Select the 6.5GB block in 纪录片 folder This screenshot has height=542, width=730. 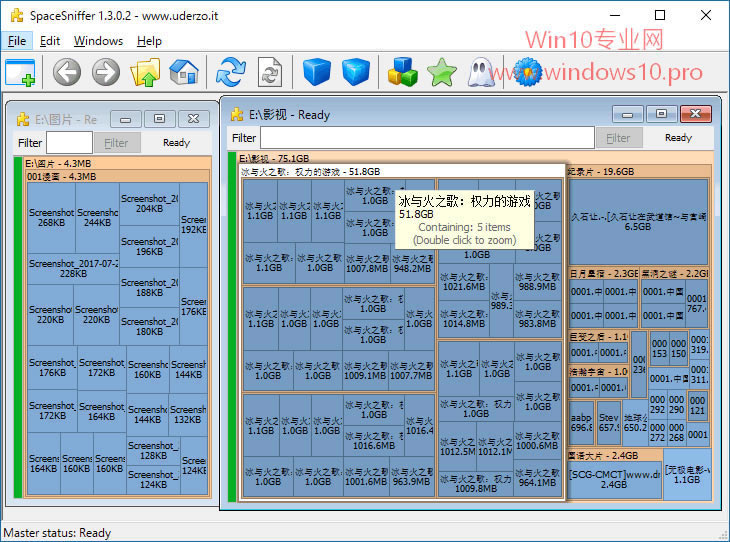click(637, 220)
